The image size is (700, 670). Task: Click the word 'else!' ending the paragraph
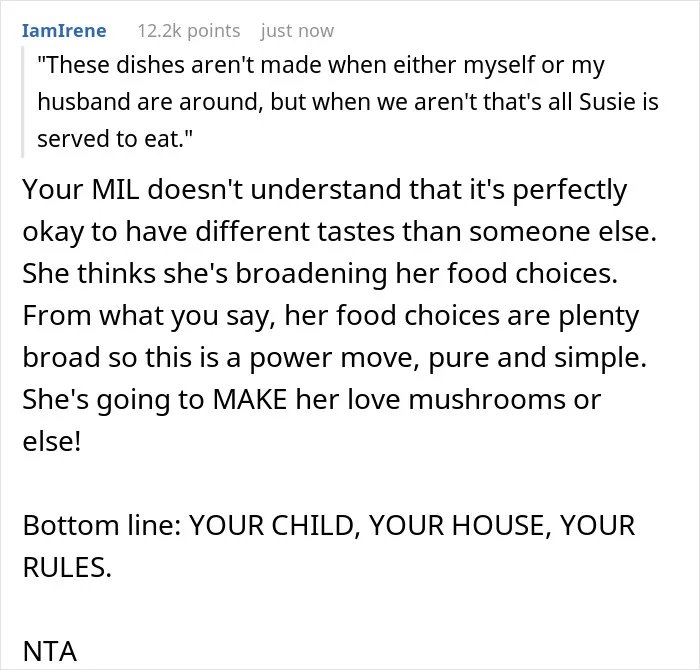pos(52,442)
